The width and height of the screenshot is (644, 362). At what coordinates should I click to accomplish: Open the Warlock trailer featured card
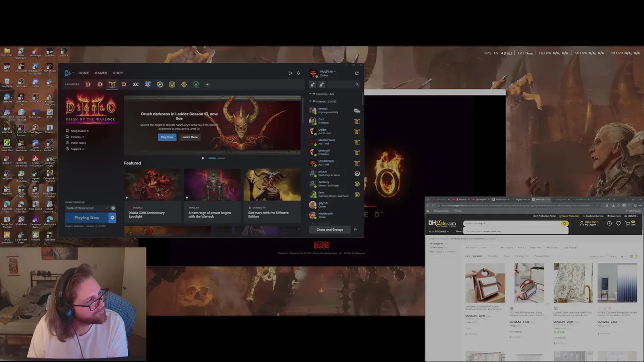tap(212, 195)
